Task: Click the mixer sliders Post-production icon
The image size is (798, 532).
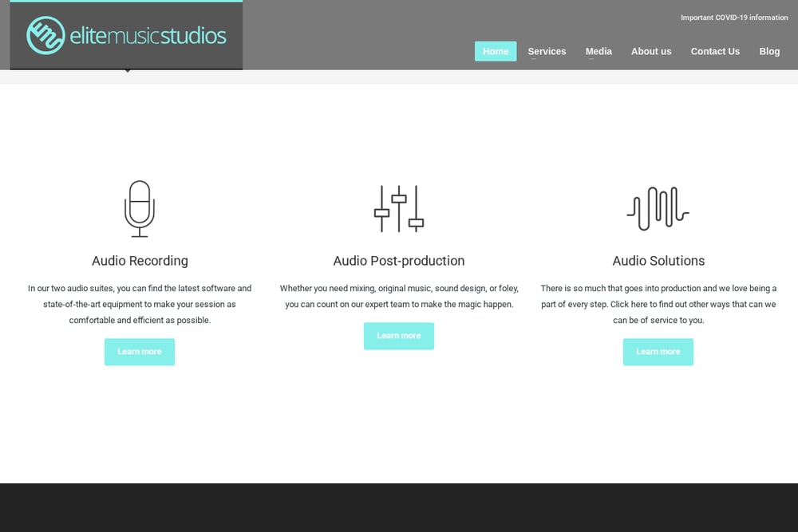Action: tap(399, 208)
